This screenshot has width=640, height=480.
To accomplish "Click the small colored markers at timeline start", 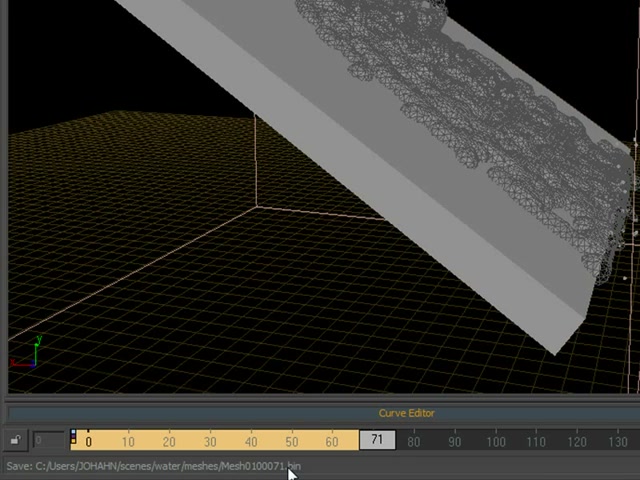I will click(73, 436).
